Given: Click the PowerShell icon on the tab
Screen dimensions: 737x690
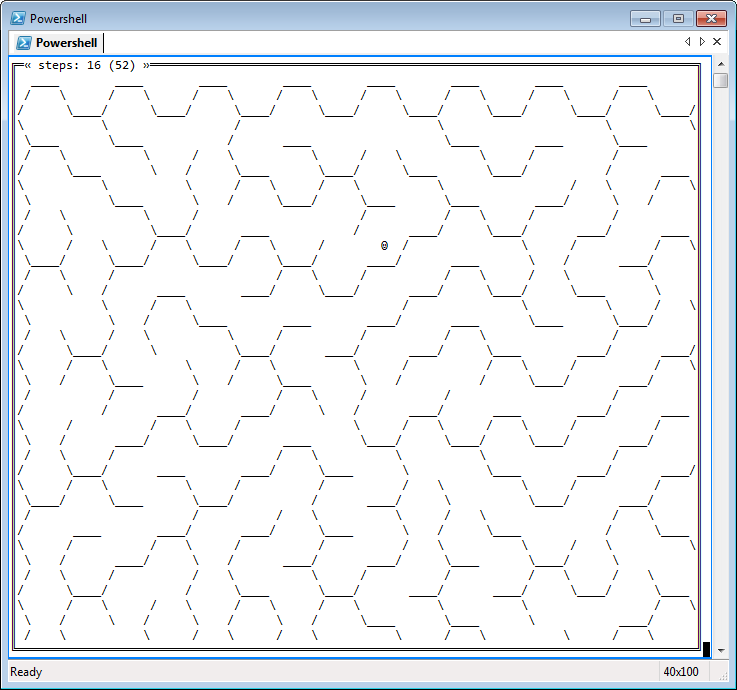Looking at the screenshot, I should [x=24, y=42].
